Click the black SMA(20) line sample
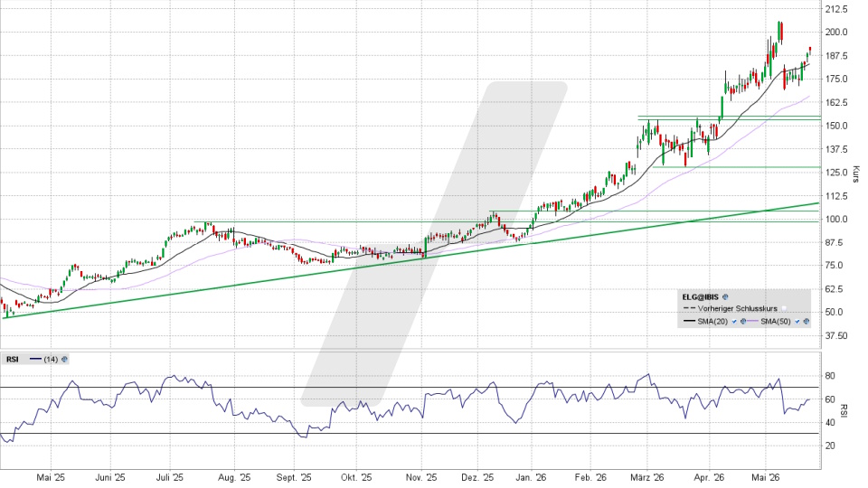 [x=689, y=321]
